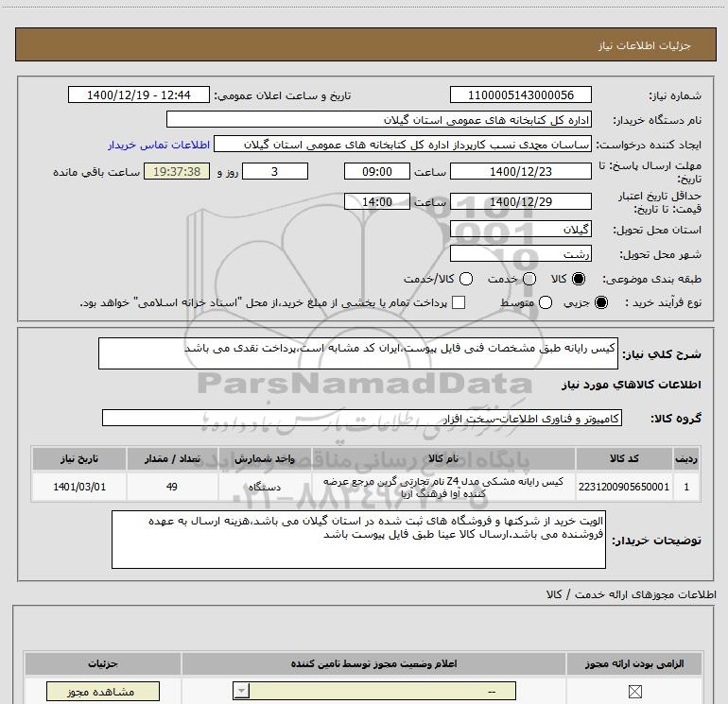Click the نام کالا column header
The image size is (728, 704).
(x=443, y=458)
